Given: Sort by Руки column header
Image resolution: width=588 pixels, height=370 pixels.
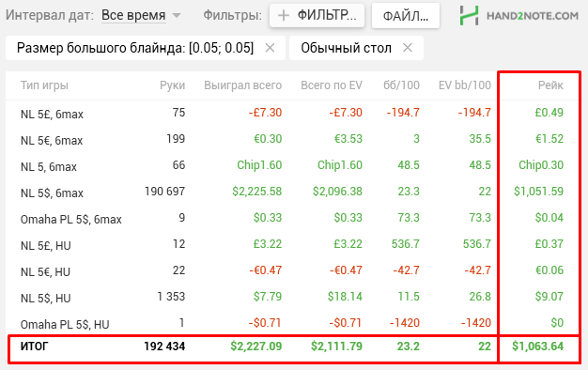Looking at the screenshot, I should point(172,85).
